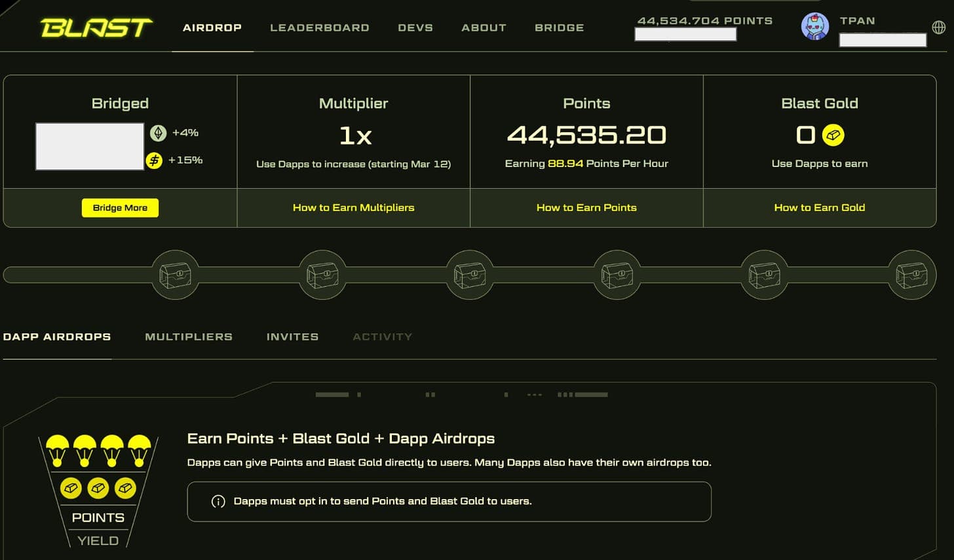Open the LEADERBOARD page
This screenshot has height=560, width=954.
(320, 28)
